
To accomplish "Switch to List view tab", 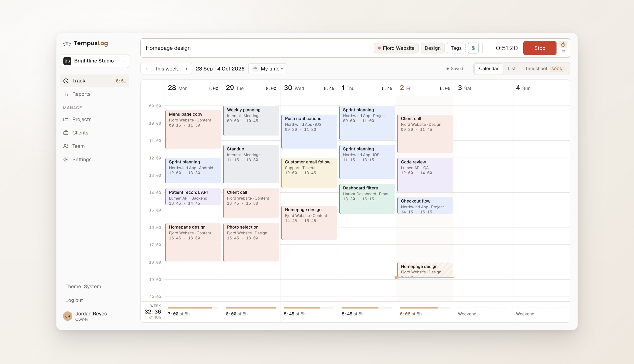I will coord(511,69).
